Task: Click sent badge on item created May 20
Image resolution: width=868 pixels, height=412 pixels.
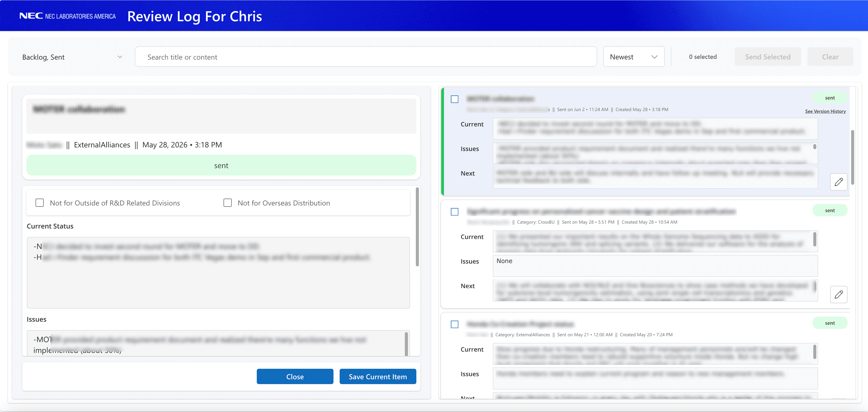Action: pyautogui.click(x=830, y=323)
